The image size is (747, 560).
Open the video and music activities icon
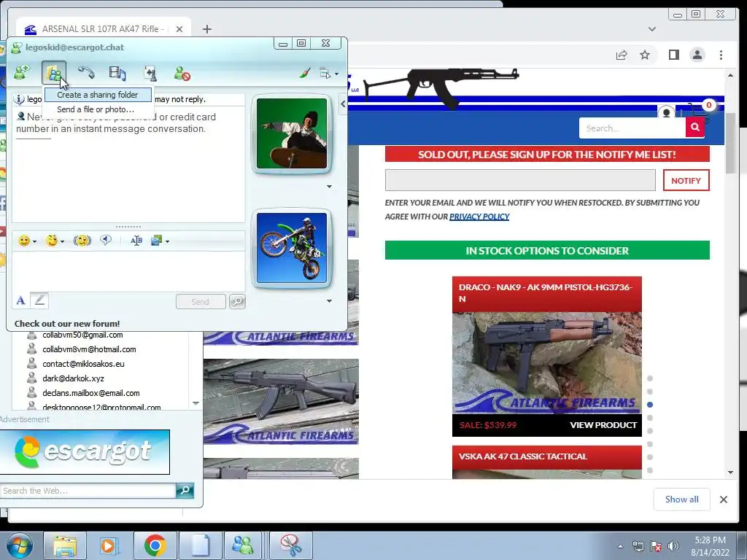click(117, 73)
